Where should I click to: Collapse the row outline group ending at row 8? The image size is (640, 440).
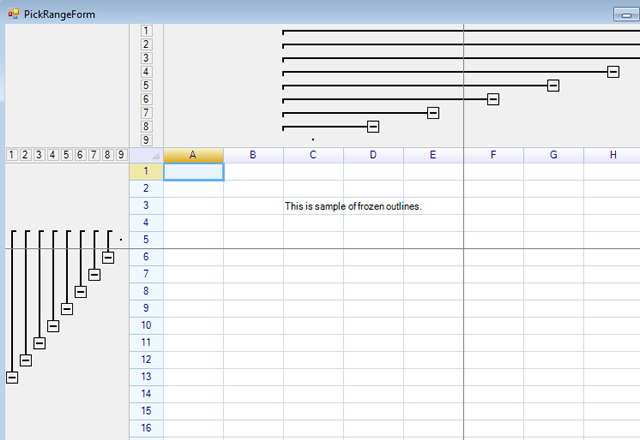pos(80,292)
